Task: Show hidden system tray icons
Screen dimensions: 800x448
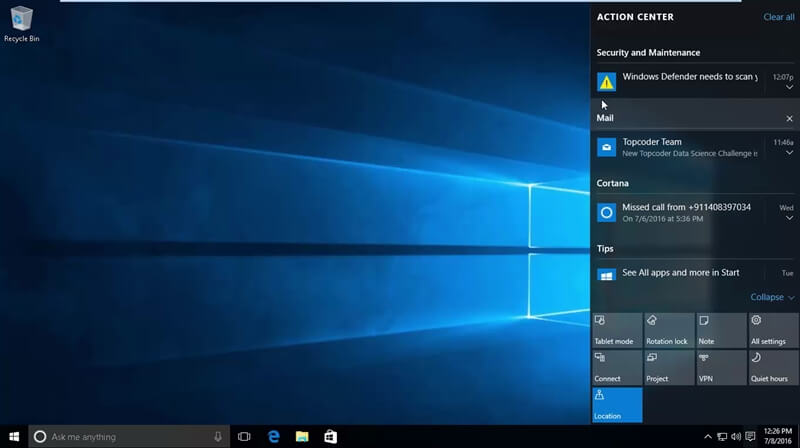Action: (708, 437)
